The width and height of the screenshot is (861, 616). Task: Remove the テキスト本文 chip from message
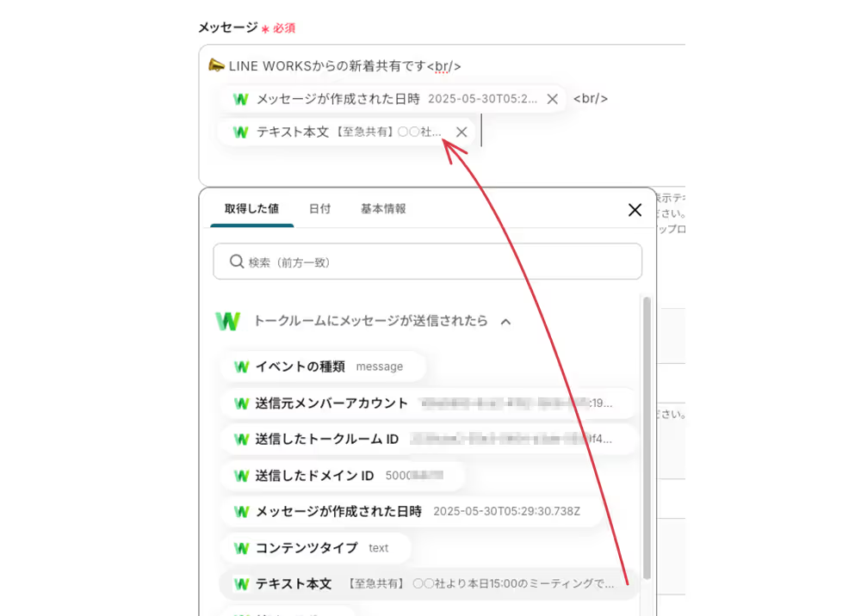click(461, 132)
